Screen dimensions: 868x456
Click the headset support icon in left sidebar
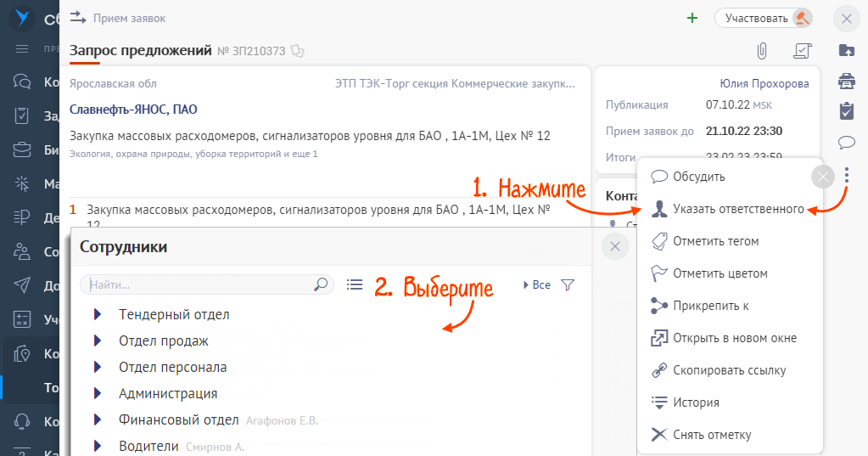tap(21, 421)
